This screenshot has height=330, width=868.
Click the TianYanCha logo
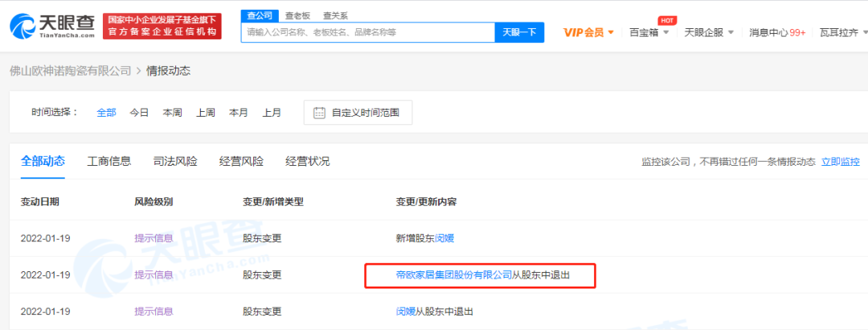coord(52,26)
